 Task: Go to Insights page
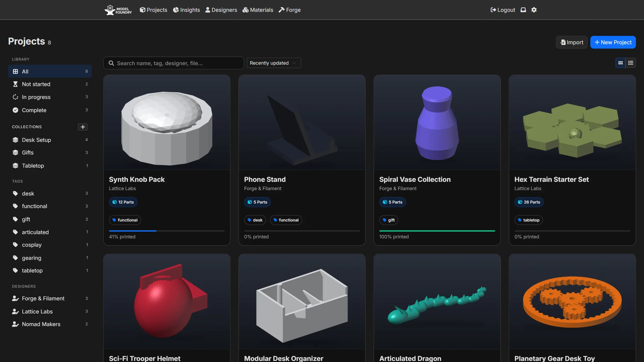point(186,10)
